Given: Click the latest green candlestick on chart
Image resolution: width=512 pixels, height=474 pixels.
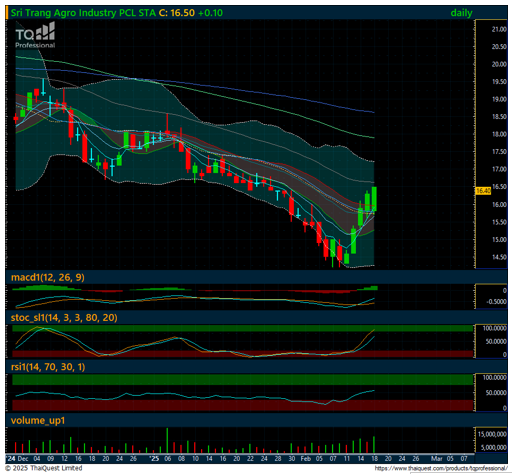Looking at the screenshot, I should click(x=374, y=199).
